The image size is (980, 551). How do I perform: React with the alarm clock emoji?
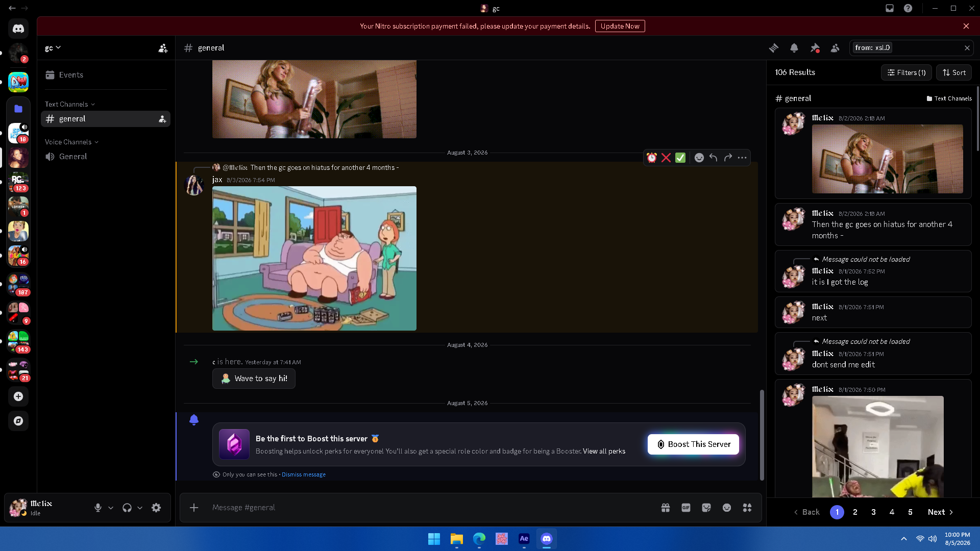pyautogui.click(x=652, y=158)
